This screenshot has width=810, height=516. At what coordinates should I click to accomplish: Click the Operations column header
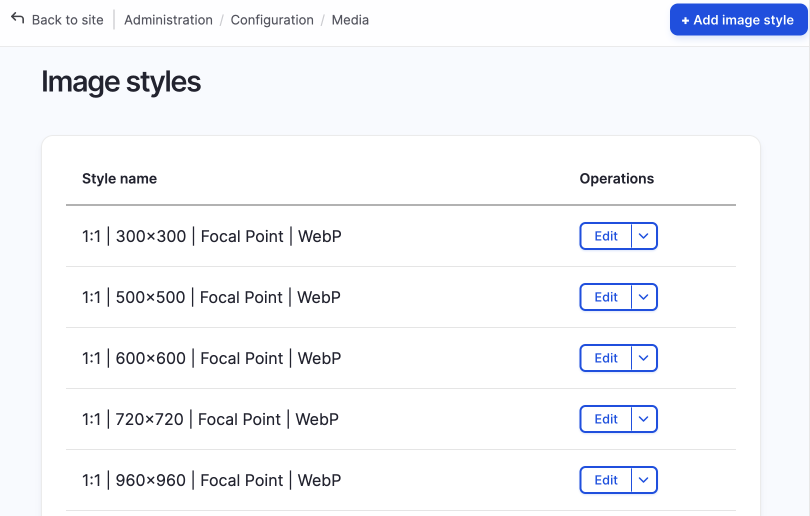click(617, 179)
